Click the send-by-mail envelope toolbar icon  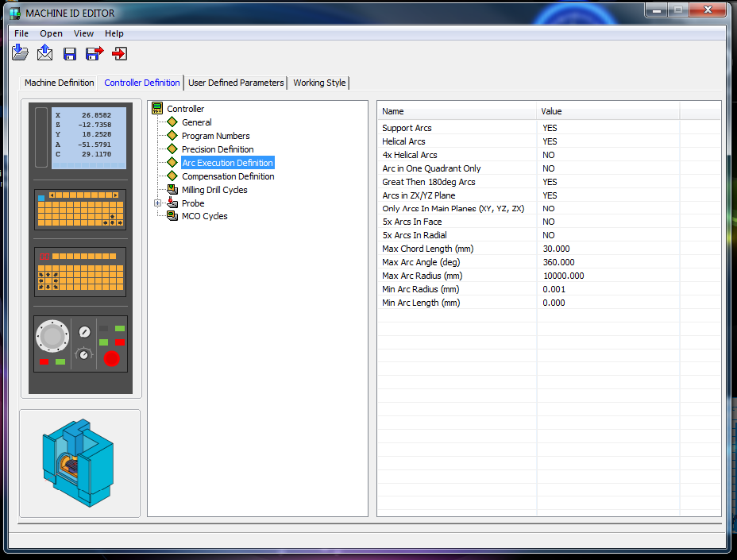coord(45,52)
